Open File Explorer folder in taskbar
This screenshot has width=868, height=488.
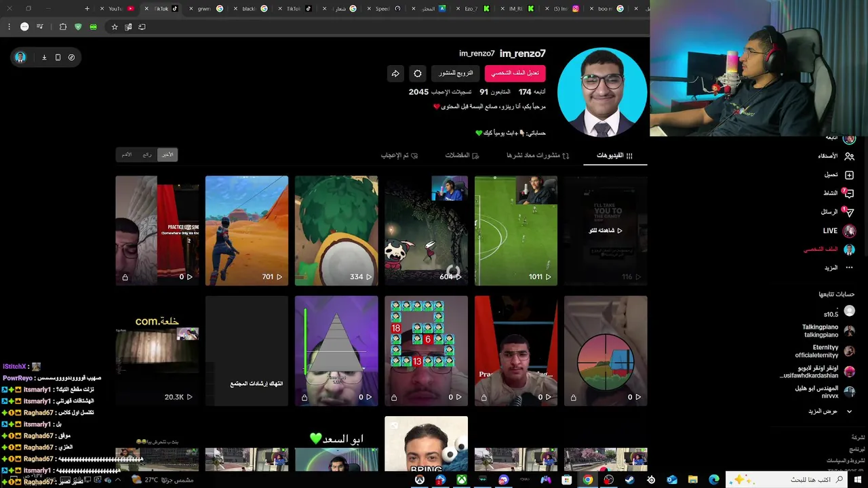click(692, 480)
